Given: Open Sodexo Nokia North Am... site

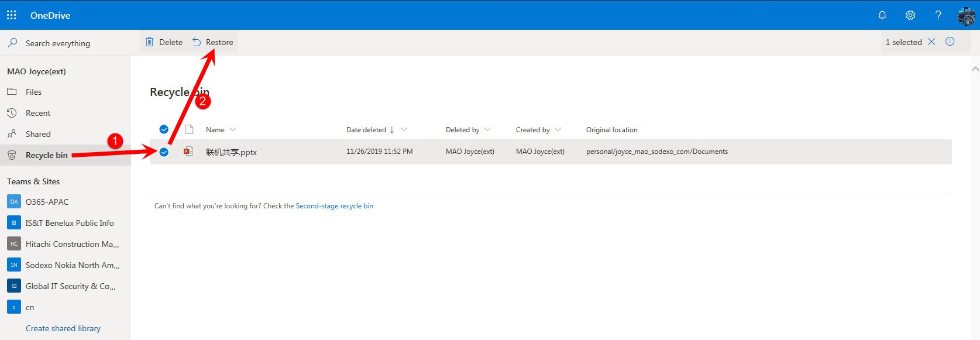Looking at the screenshot, I should point(73,265).
